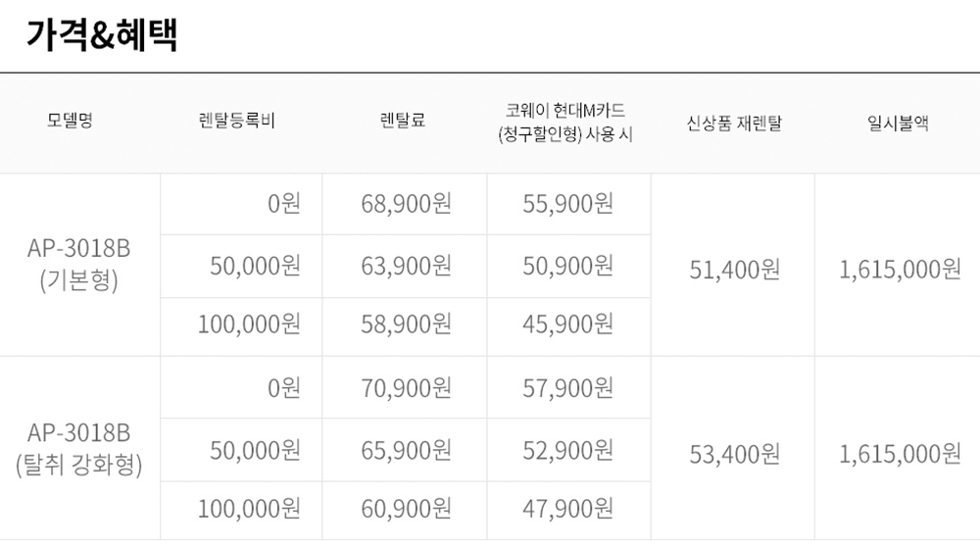Select the 47,900원 card discount price

[x=568, y=509]
